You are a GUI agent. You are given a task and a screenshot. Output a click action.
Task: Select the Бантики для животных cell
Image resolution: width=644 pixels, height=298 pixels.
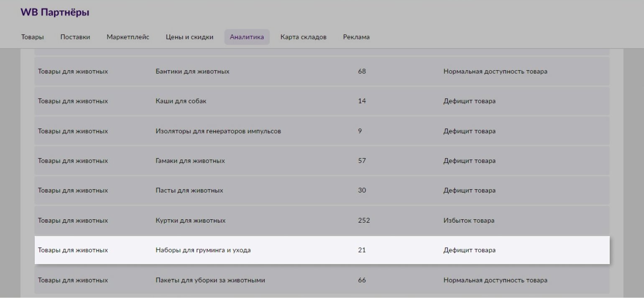click(192, 72)
